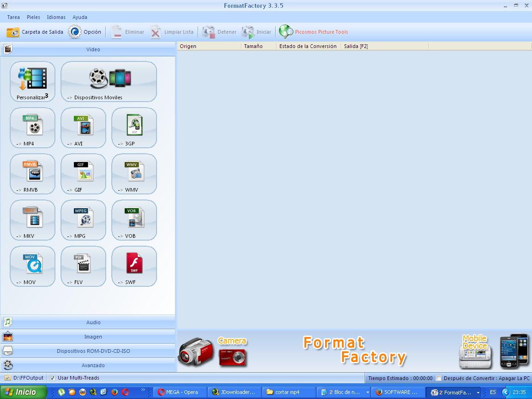Switch to JDownloader taskbar window
Image resolution: width=532 pixels, height=399 pixels.
click(235, 392)
